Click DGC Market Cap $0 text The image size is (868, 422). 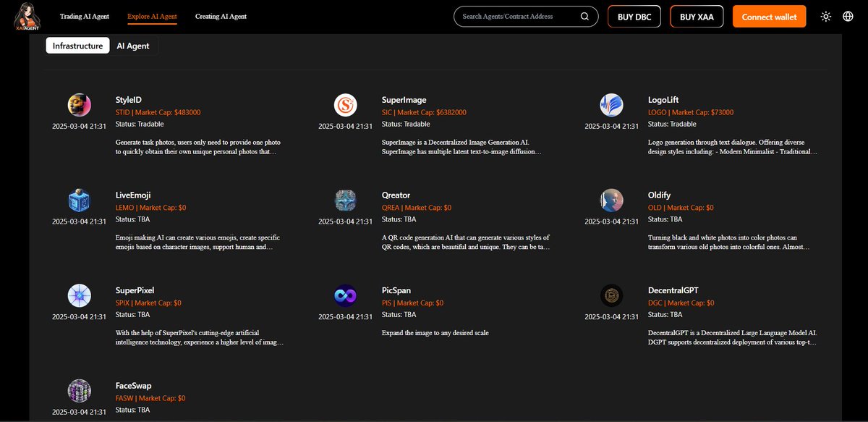pos(681,303)
